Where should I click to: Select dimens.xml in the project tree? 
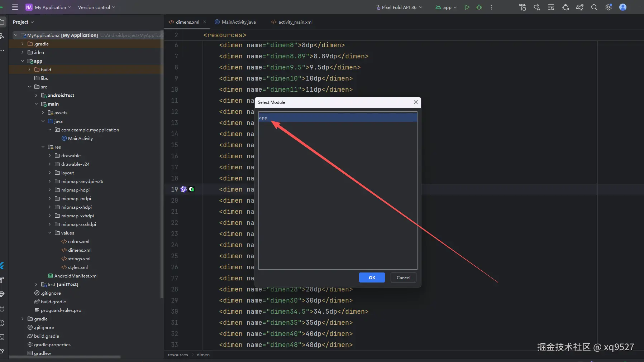76,250
